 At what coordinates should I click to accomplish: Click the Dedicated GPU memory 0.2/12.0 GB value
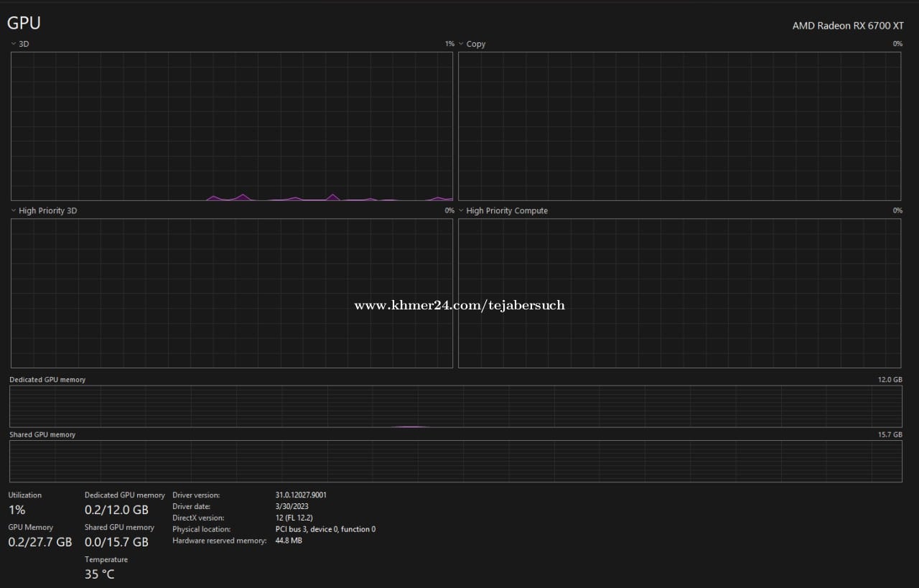116,510
